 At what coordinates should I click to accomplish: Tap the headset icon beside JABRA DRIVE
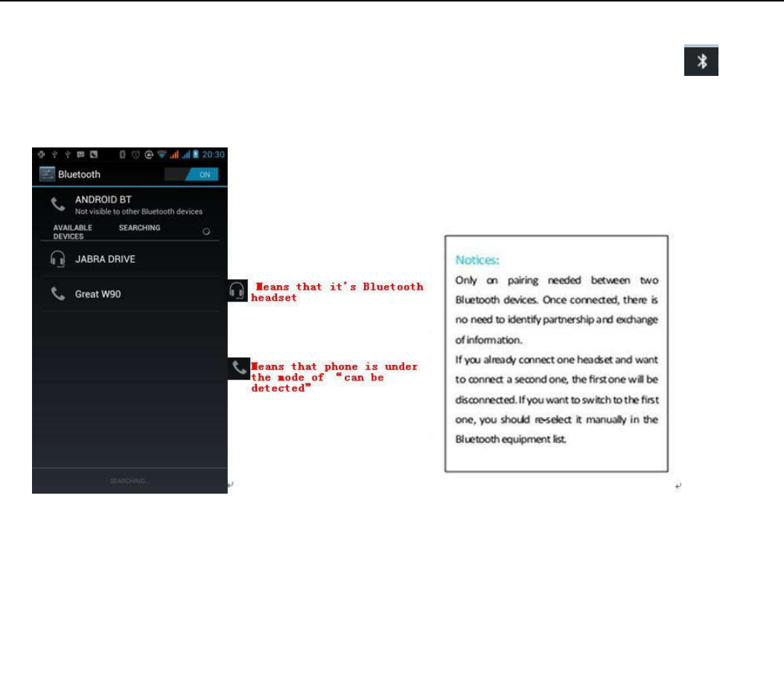coord(57,259)
